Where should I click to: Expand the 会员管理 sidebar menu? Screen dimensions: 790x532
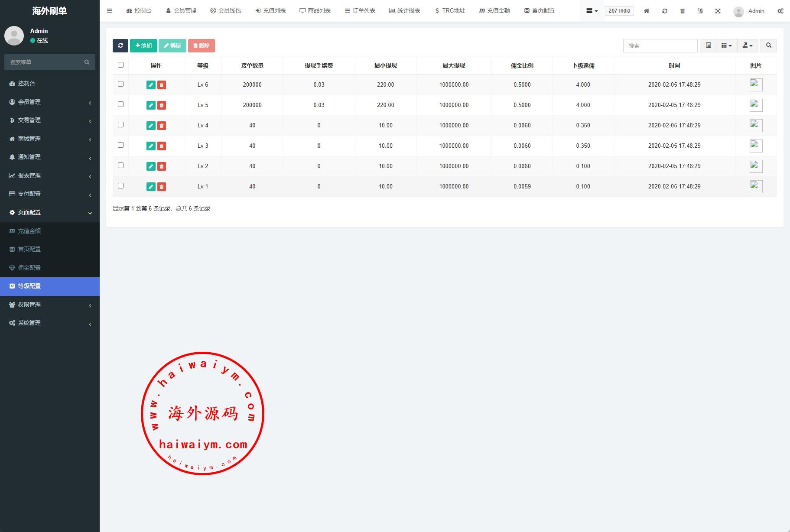[x=50, y=102]
